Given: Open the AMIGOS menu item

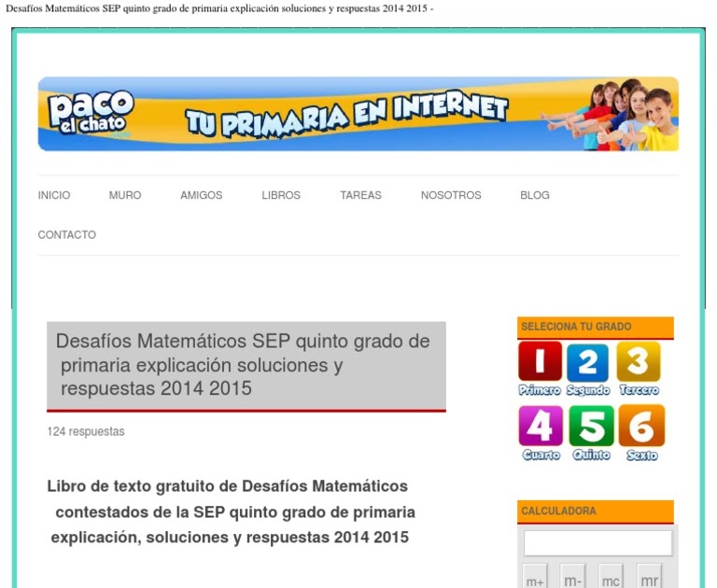Looking at the screenshot, I should pos(202,195).
